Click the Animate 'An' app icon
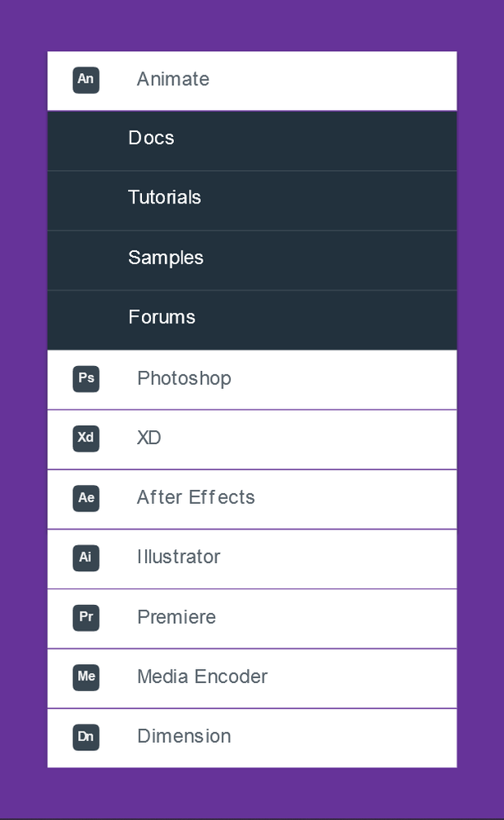 [x=86, y=80]
